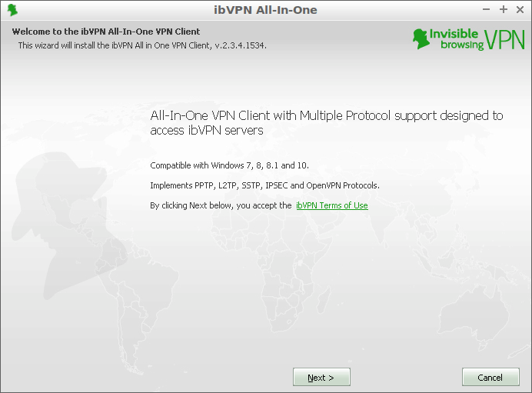Click the window title 'ibVPN All-In-One'

pos(265,10)
